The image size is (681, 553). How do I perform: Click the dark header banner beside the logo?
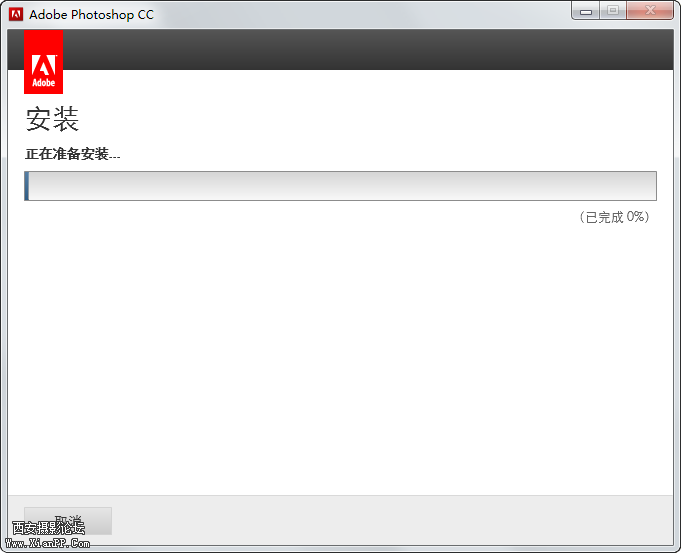click(360, 49)
